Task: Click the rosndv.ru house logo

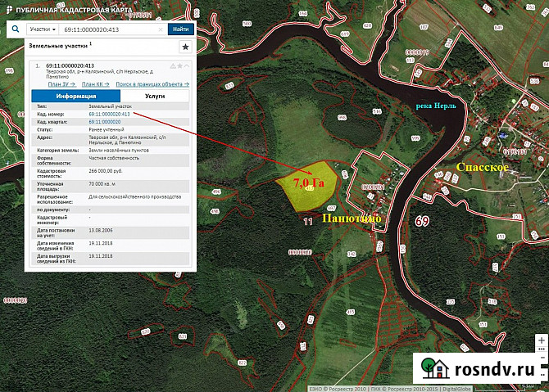Action: point(434,368)
